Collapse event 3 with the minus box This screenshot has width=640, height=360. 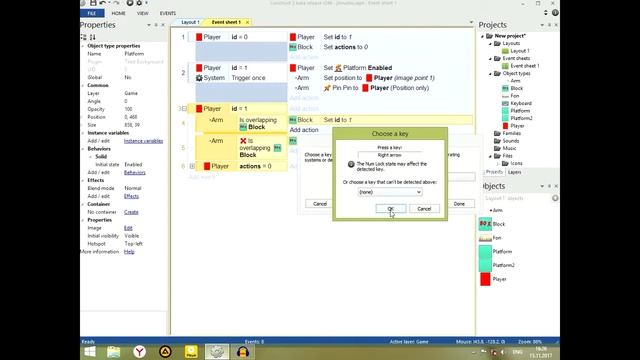[x=184, y=109]
